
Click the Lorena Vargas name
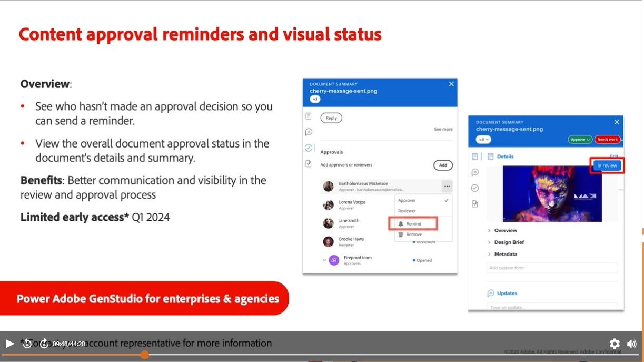(x=352, y=202)
